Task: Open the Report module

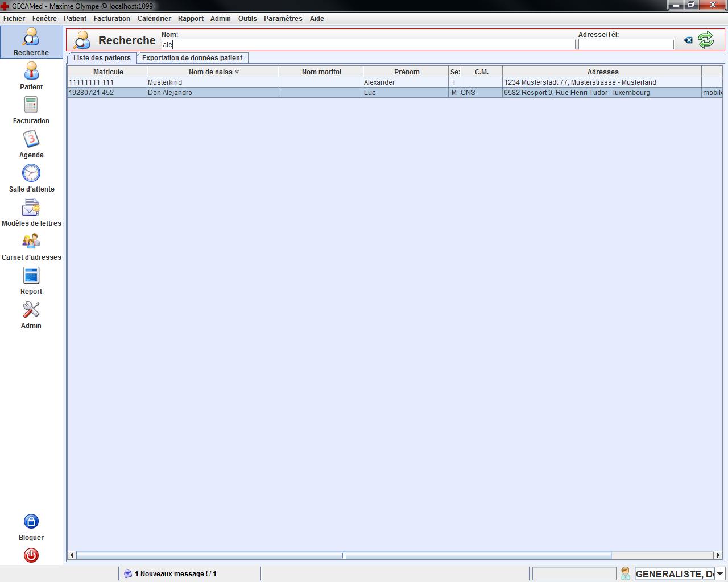Action: [31, 276]
